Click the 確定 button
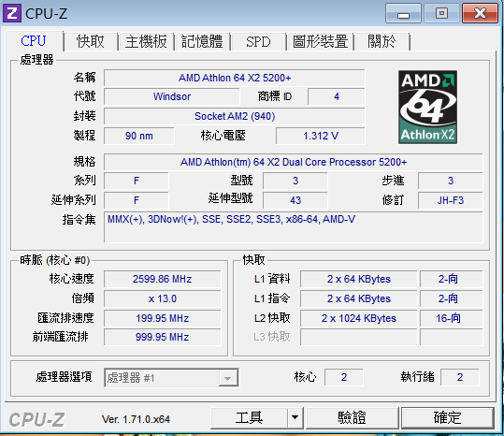Screen dimensions: 504x436 coord(447,418)
